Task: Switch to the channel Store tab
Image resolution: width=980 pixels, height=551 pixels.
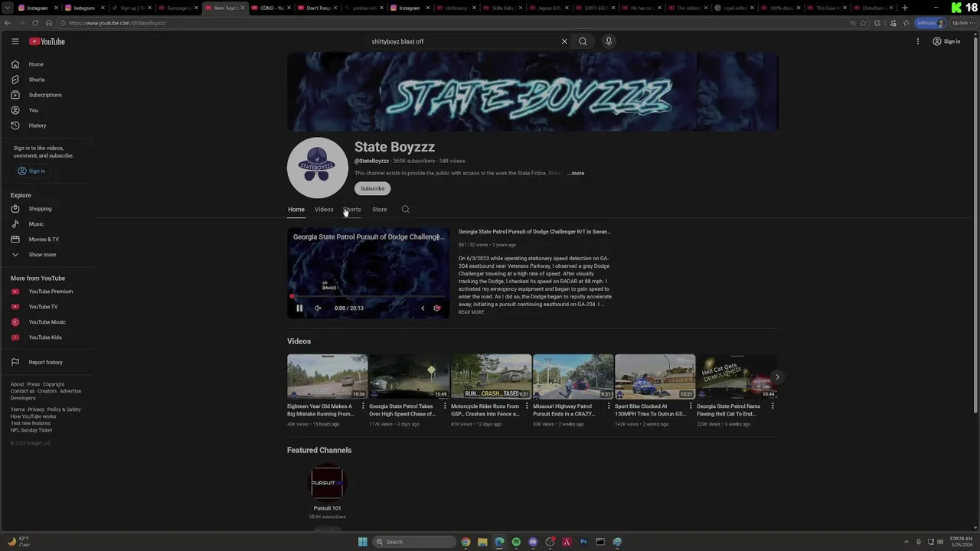Action: coord(380,210)
